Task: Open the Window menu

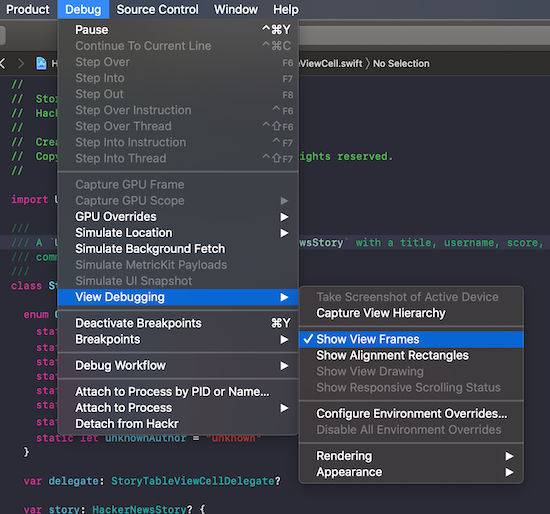Action: [x=236, y=9]
